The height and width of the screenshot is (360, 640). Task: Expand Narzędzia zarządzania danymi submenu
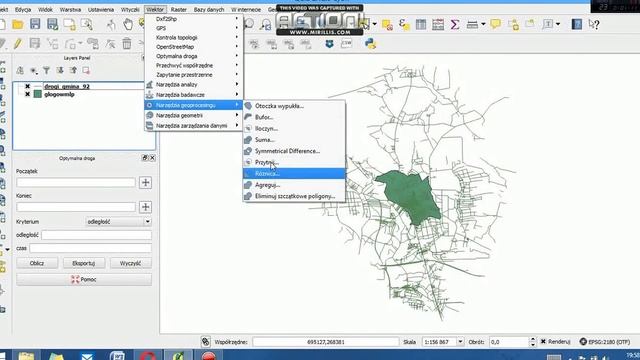[x=194, y=126]
